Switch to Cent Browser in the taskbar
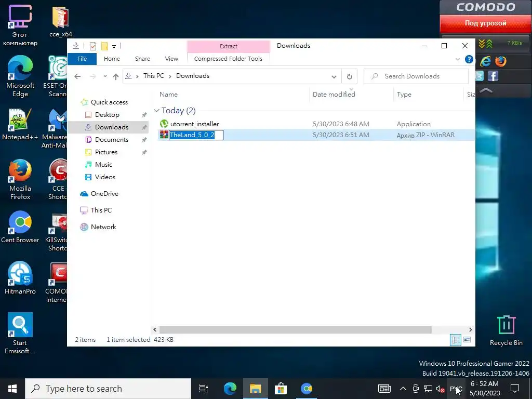 coord(307,389)
